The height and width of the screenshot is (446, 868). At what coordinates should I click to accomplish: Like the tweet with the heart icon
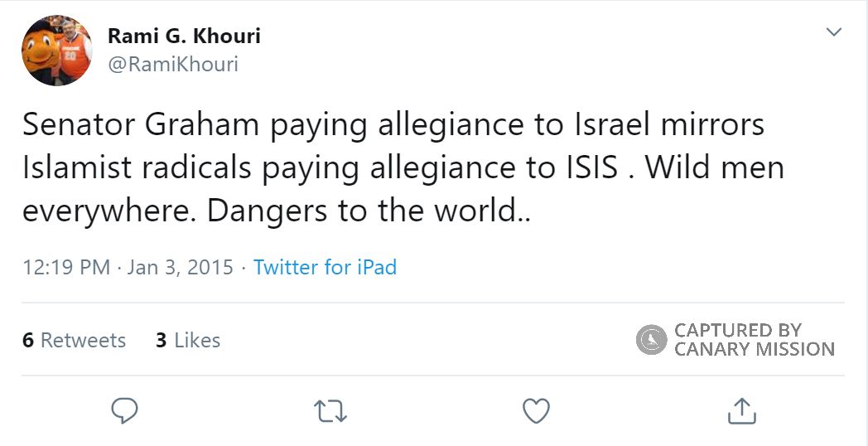pyautogui.click(x=536, y=411)
